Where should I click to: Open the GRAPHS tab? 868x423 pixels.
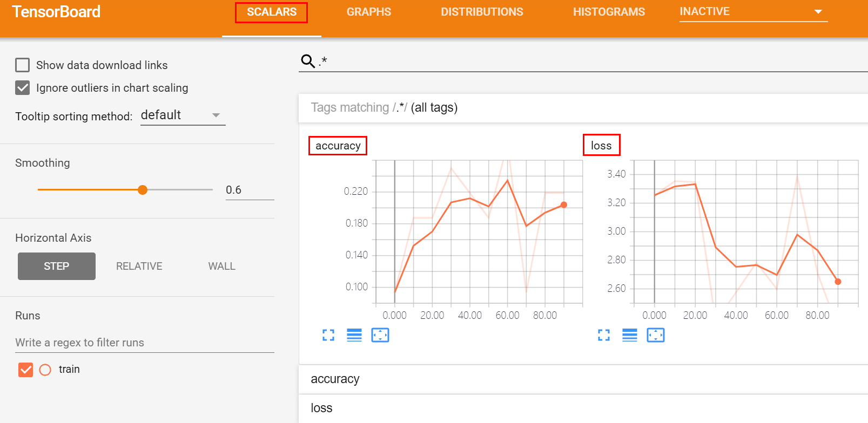tap(369, 12)
